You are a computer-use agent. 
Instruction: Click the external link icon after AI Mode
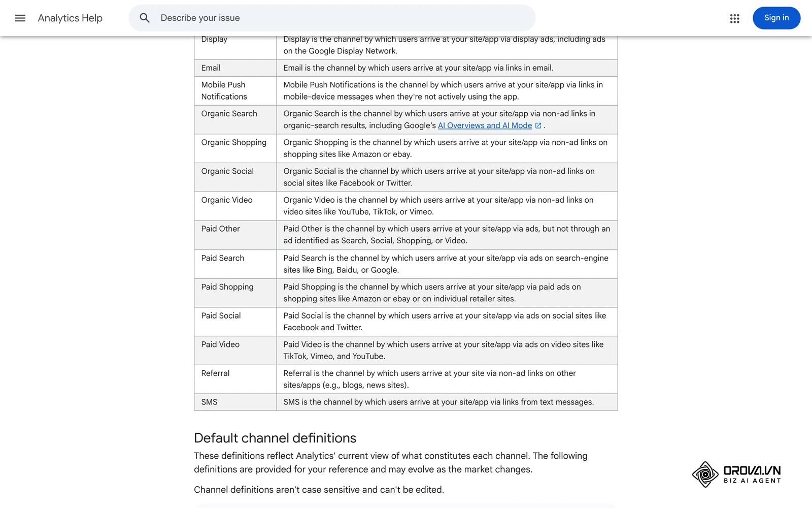pyautogui.click(x=538, y=125)
